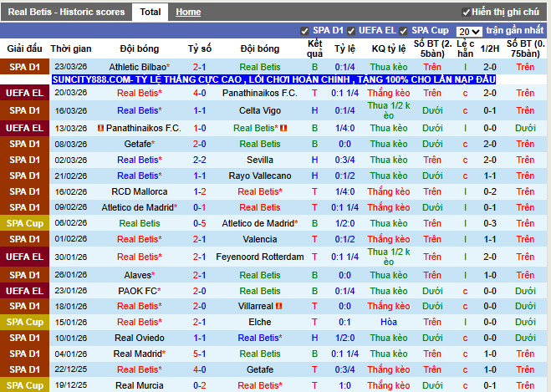Click half-time 0-3 in SPA Cup 06/02/26 row
The height and width of the screenshot is (392, 551).
(x=489, y=223)
